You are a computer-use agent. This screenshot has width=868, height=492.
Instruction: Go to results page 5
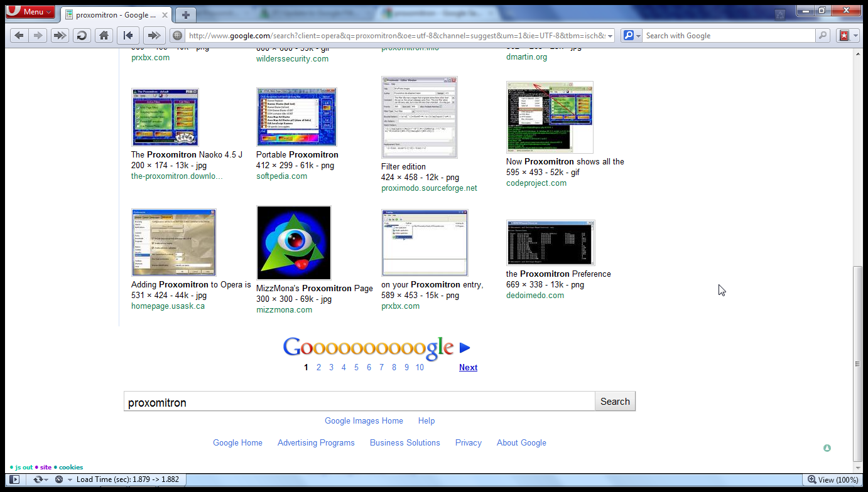pos(356,368)
